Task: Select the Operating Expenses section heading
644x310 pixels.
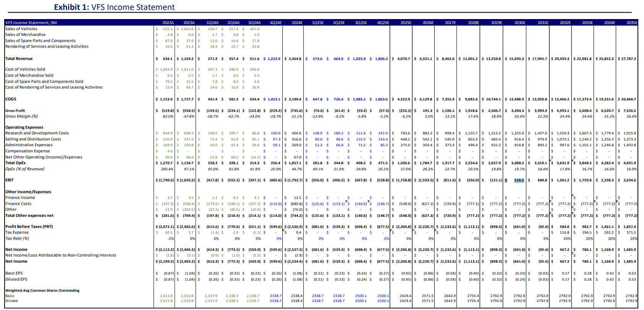Action: click(x=24, y=128)
